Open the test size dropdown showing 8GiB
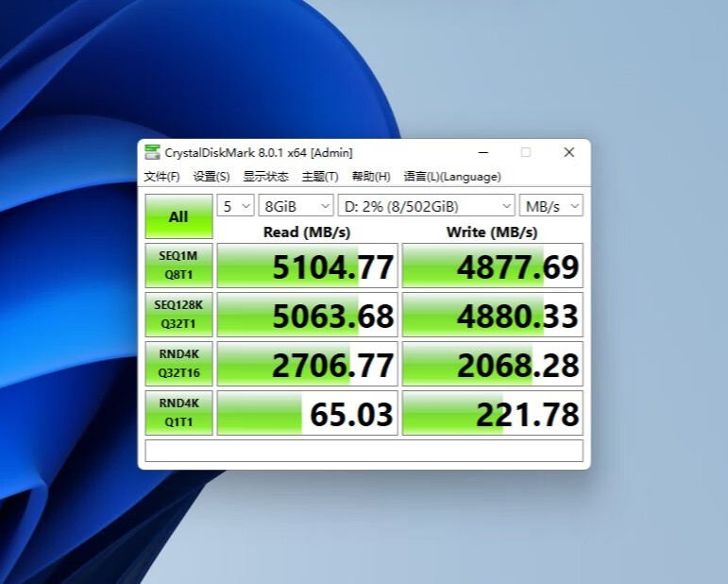 [x=296, y=205]
